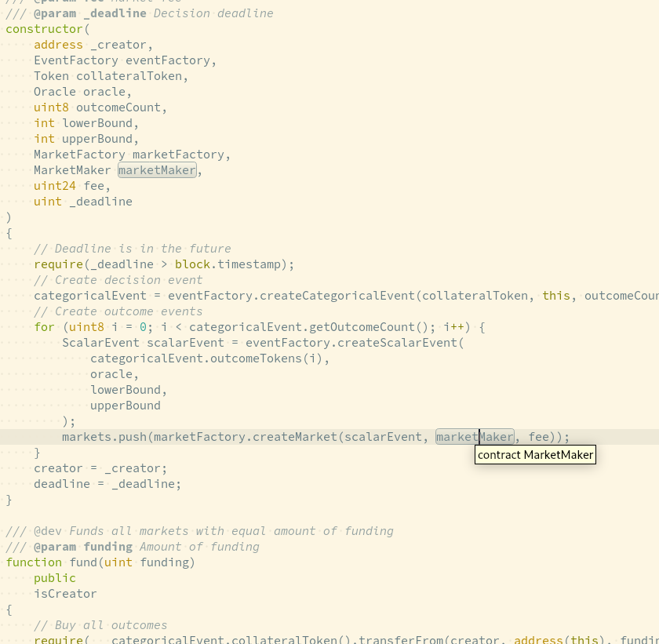This screenshot has width=659, height=644.
Task: Click highlighted 'marketMaker' argument in createMarket call
Action: pos(475,437)
